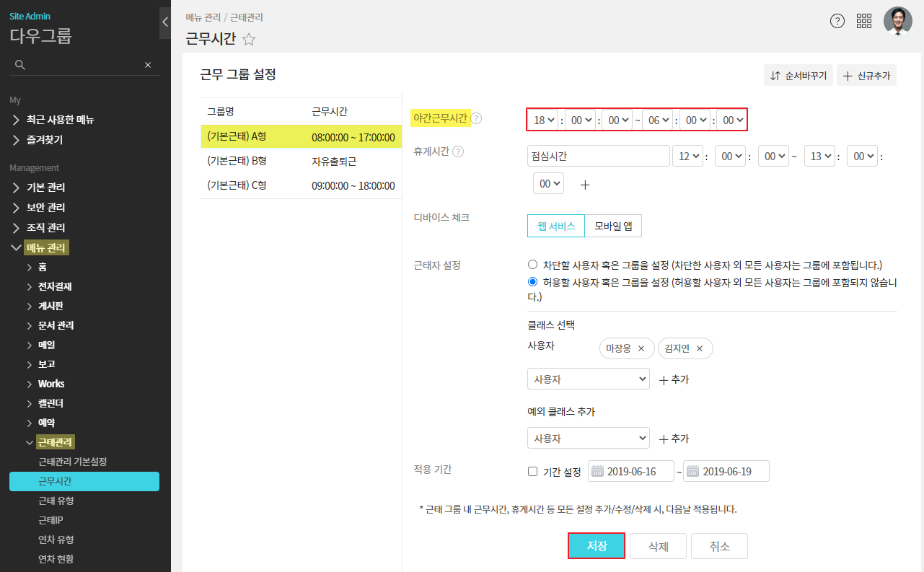
Task: Switch device check to 모바일 앱
Action: (x=613, y=226)
